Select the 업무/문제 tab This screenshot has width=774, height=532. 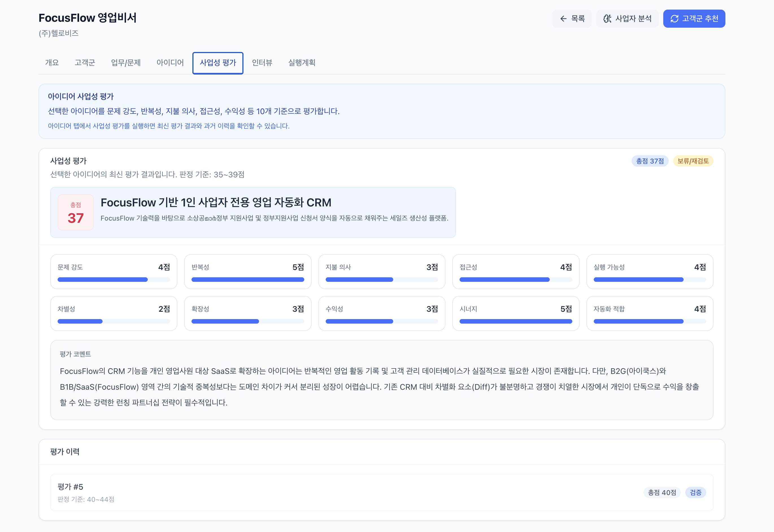pos(126,63)
